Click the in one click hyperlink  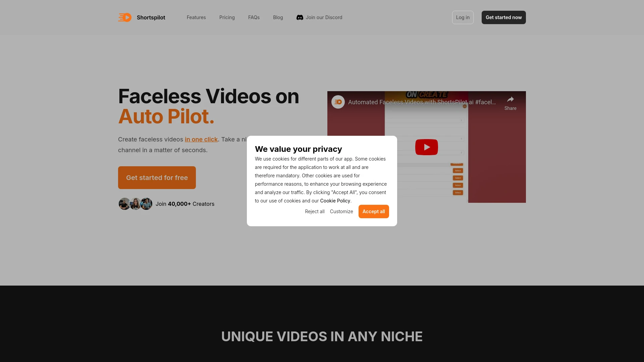[201, 139]
